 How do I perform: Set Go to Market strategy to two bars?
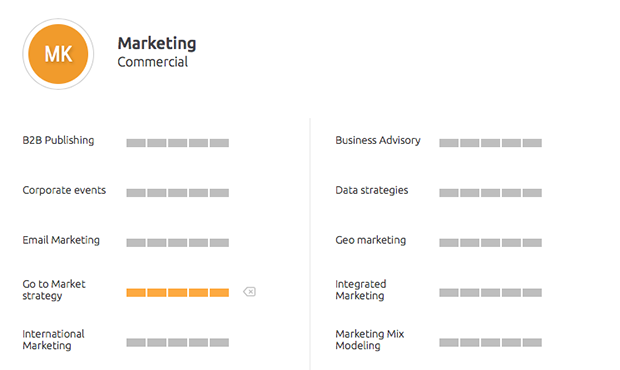click(157, 293)
